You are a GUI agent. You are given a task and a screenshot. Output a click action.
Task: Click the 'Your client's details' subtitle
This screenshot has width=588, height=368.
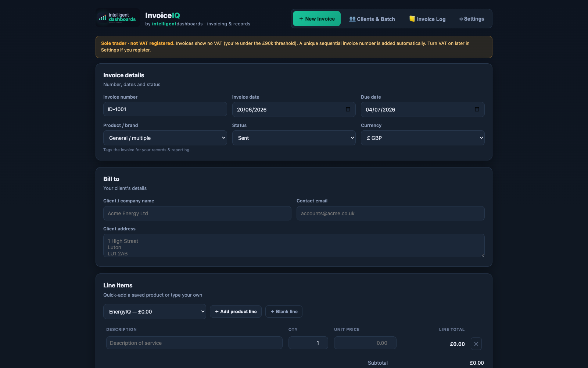click(125, 188)
